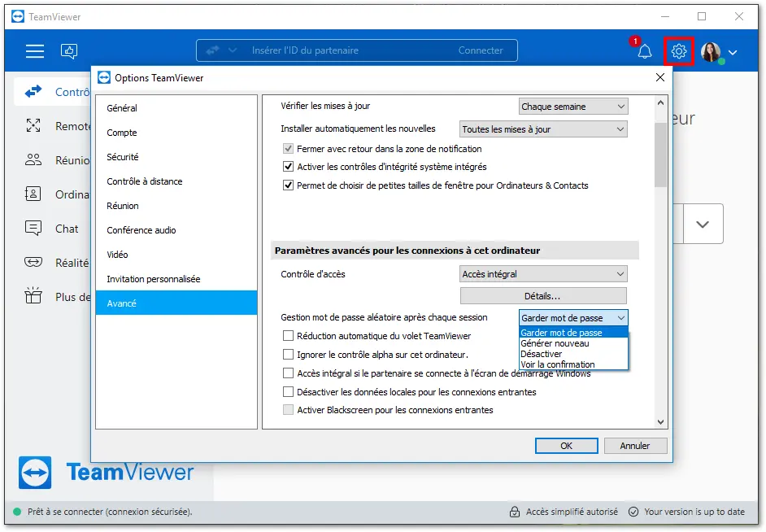Open the Chat sidebar icon
The height and width of the screenshot is (532, 766).
point(33,228)
